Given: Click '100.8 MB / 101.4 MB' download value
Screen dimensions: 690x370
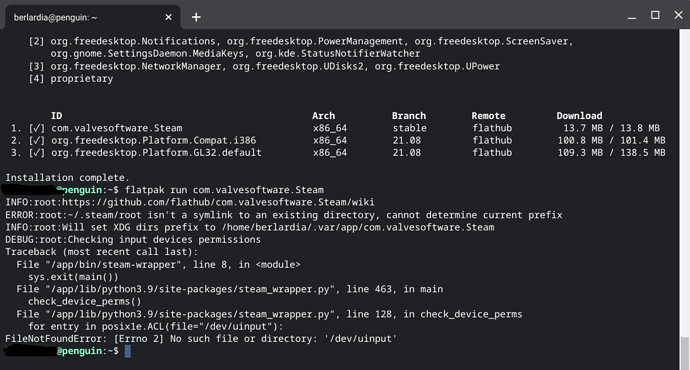Looking at the screenshot, I should pos(612,140).
